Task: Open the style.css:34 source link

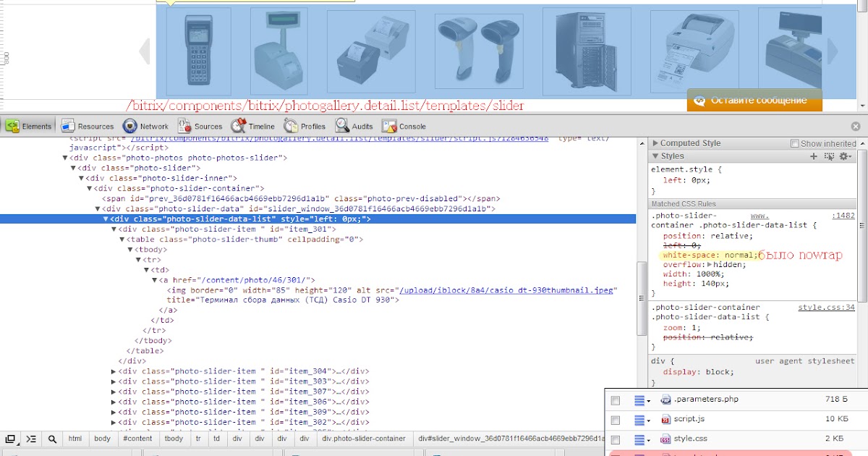Action: 826,308
